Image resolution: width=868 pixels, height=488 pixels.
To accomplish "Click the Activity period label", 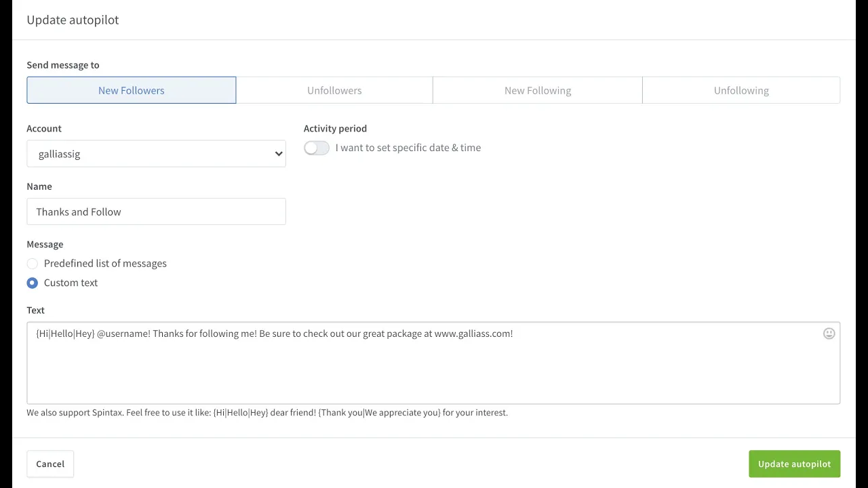I will (x=335, y=128).
